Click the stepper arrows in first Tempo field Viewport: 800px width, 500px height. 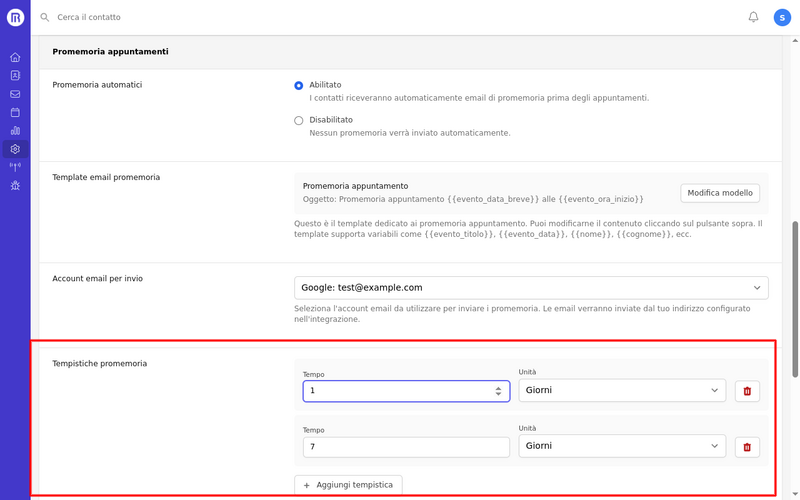tap(498, 391)
